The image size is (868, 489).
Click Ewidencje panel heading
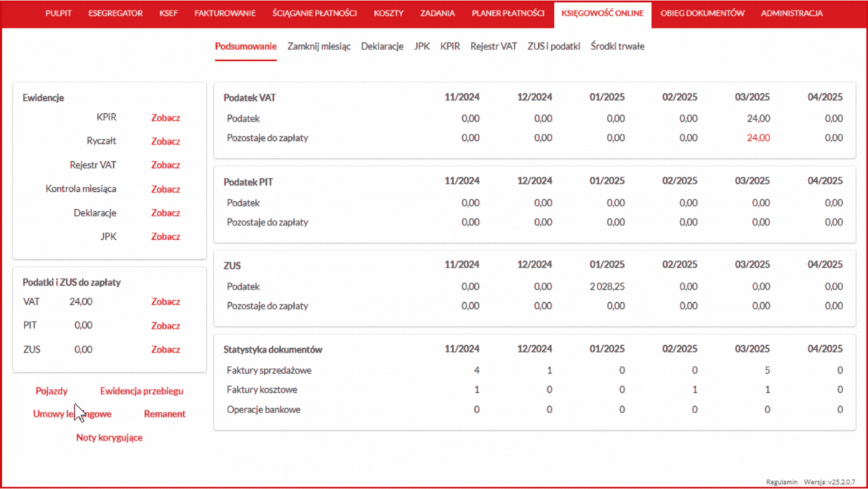coord(43,97)
